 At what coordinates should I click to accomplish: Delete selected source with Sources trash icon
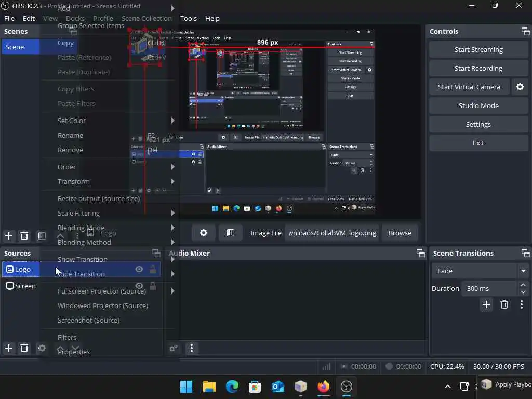point(24,348)
